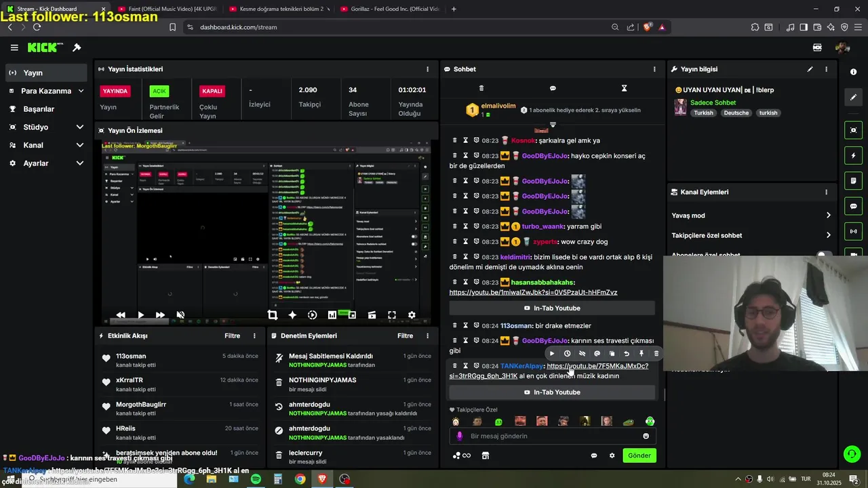
Task: Toggle the Abonelere özel sohbet switch
Action: point(823,256)
